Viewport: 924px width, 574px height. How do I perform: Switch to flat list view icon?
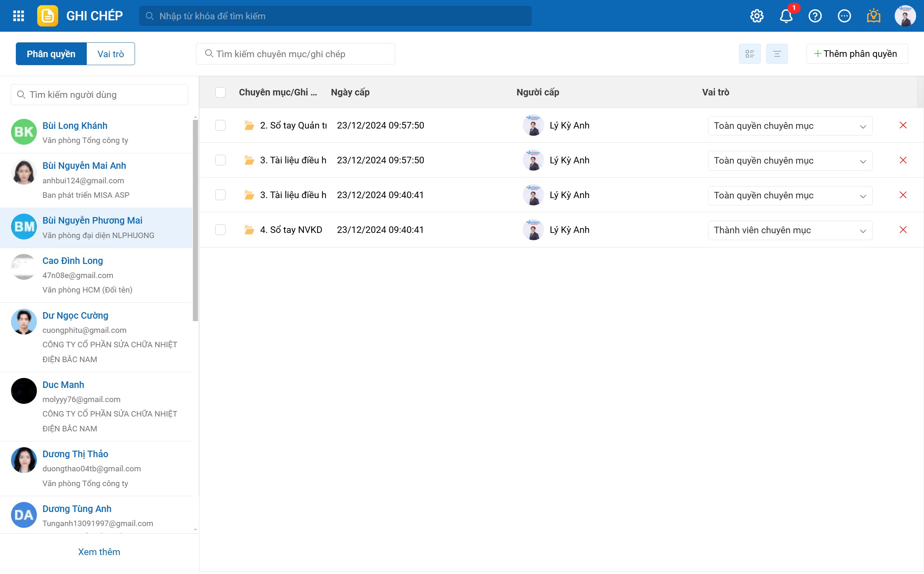(x=777, y=54)
